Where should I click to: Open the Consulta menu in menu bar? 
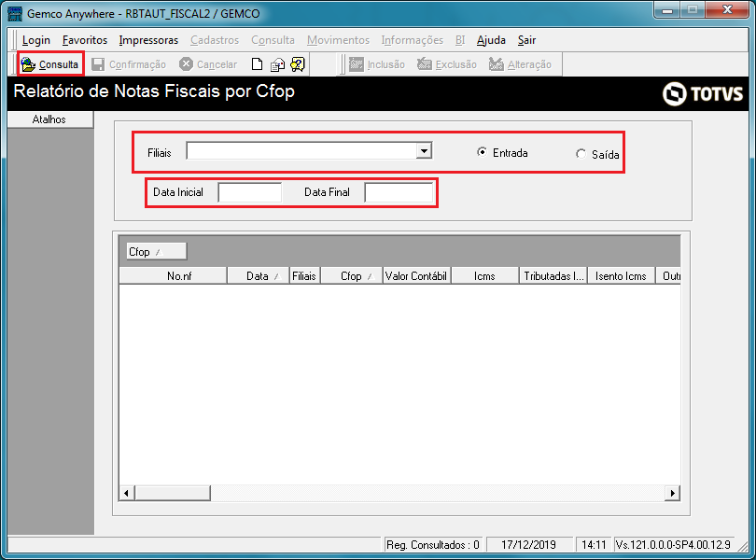tap(273, 40)
